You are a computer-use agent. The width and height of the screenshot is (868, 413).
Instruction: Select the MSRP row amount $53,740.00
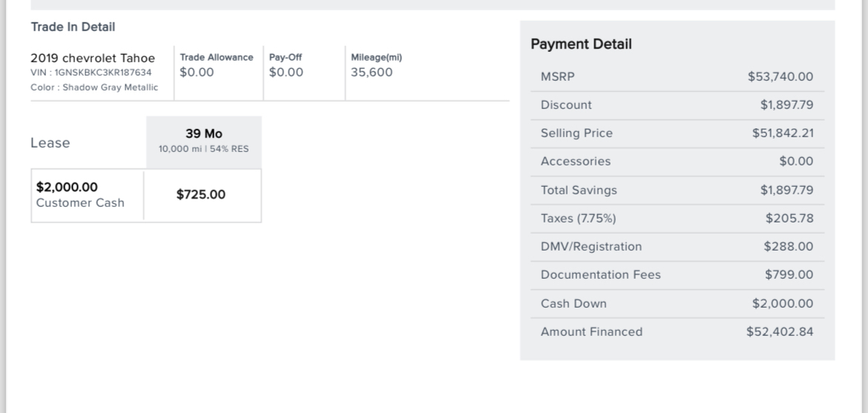(x=780, y=77)
